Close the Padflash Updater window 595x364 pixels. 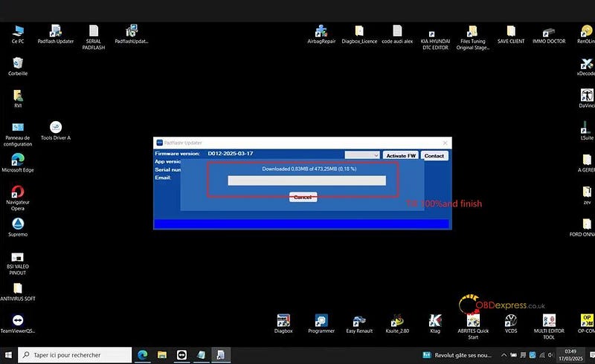pos(445,143)
